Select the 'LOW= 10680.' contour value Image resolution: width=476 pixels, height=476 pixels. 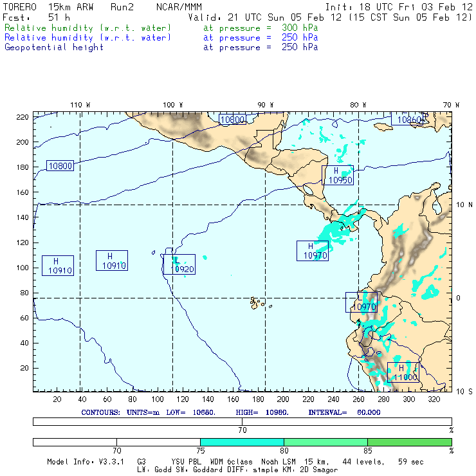190,412
